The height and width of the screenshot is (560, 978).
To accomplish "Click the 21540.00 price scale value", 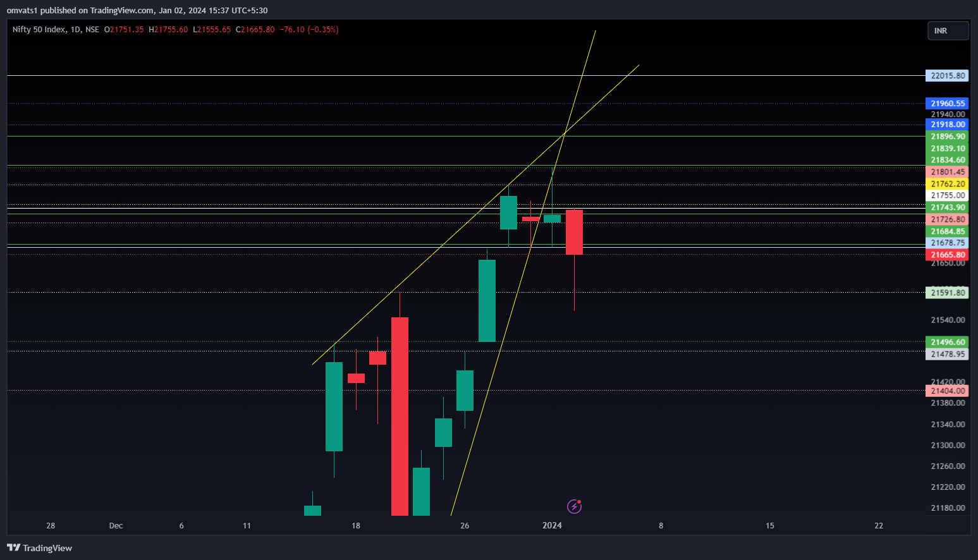I will tap(948, 320).
